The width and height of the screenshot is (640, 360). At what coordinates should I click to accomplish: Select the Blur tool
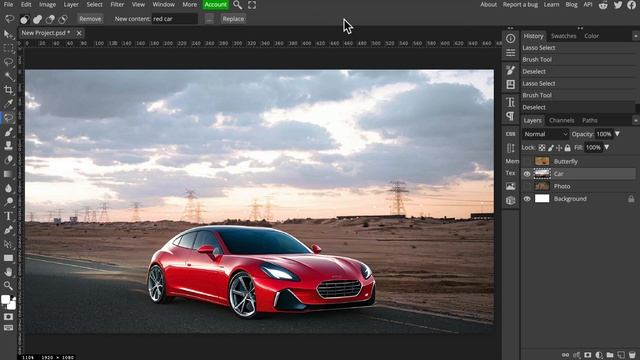[8, 188]
